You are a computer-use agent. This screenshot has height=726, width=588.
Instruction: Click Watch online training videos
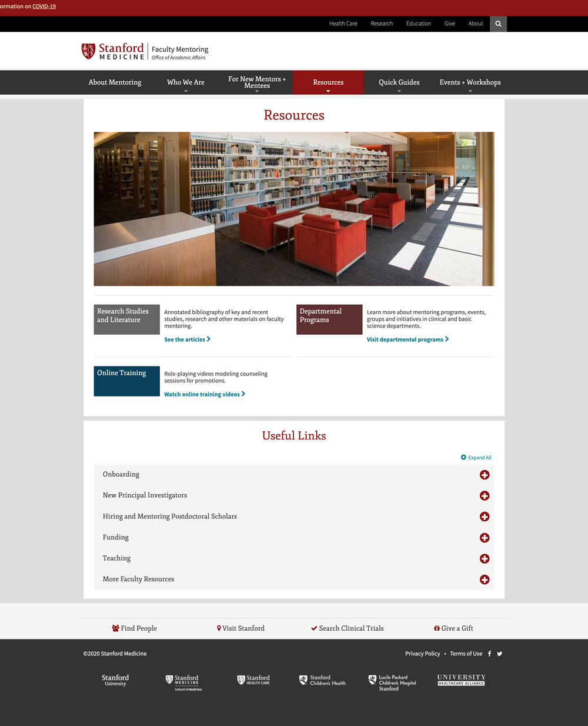coord(202,394)
